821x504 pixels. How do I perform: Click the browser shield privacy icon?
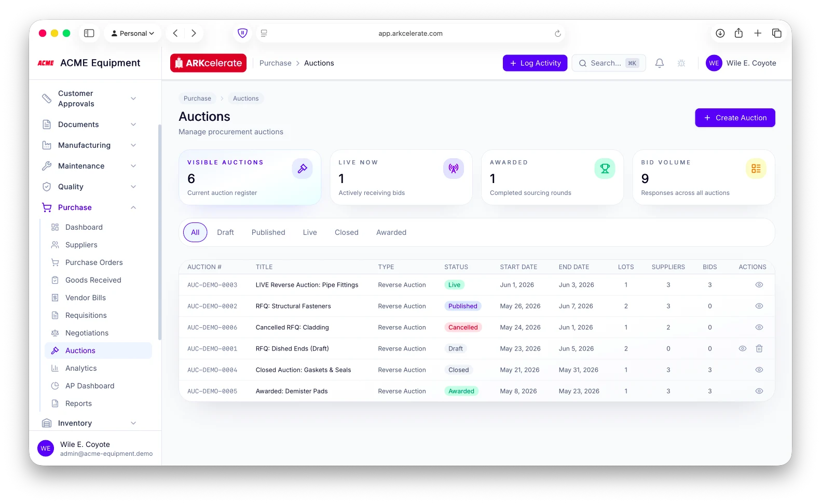click(x=242, y=33)
